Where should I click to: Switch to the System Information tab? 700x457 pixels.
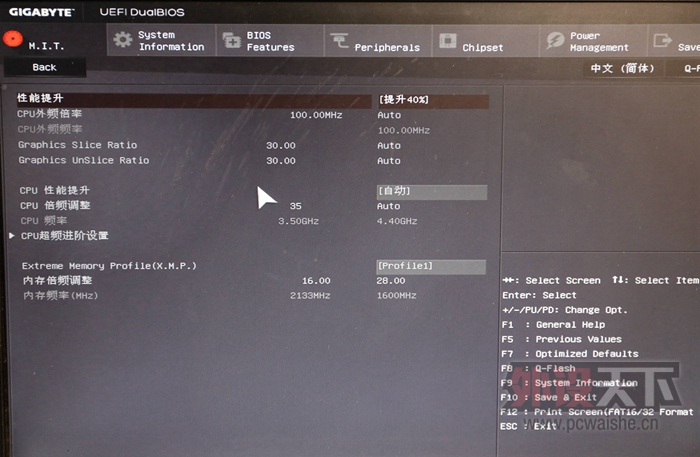point(161,40)
